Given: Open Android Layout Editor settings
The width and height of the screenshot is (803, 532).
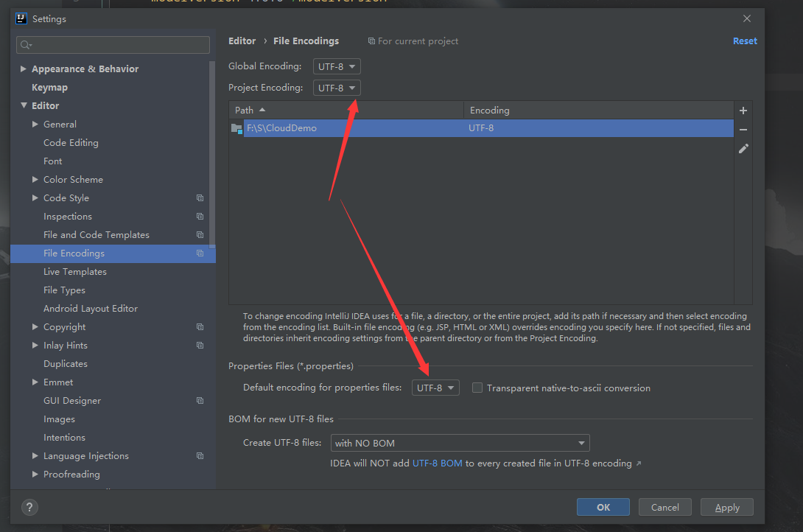Looking at the screenshot, I should click(x=90, y=309).
